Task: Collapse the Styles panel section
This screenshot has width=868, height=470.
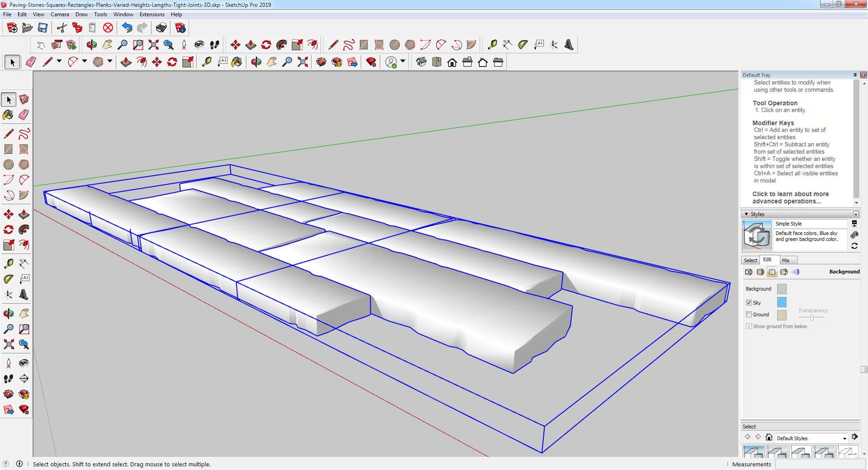Action: pos(746,214)
